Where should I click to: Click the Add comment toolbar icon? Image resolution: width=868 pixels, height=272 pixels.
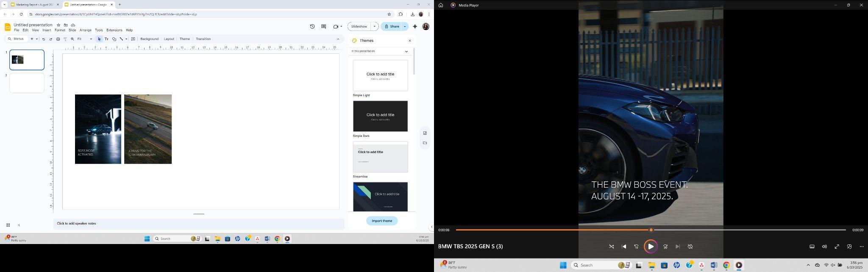133,39
